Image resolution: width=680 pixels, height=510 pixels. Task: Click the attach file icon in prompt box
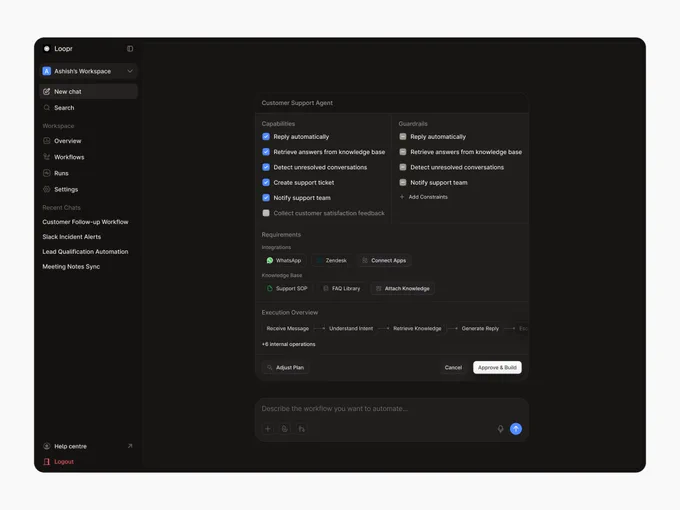tap(284, 429)
